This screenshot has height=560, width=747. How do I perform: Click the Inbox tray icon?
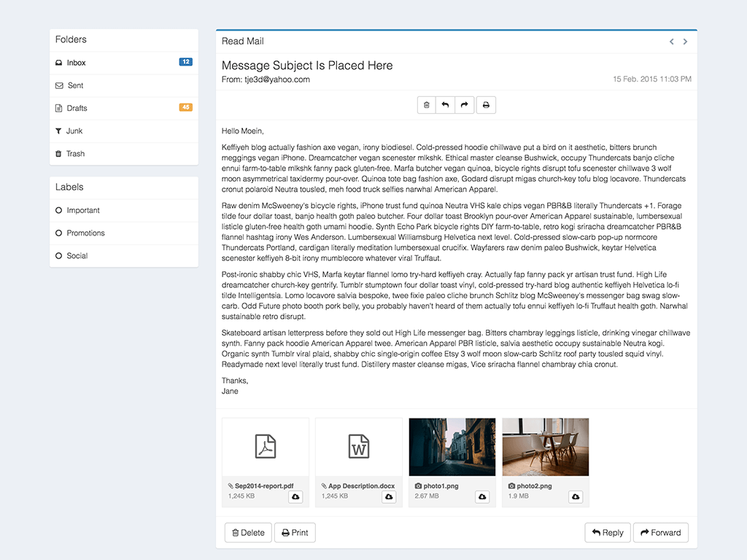tap(58, 63)
